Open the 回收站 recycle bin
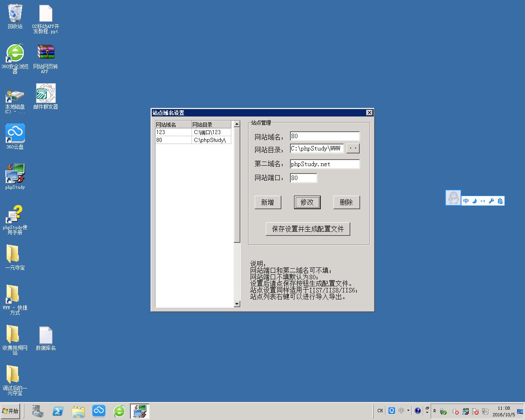 point(15,14)
